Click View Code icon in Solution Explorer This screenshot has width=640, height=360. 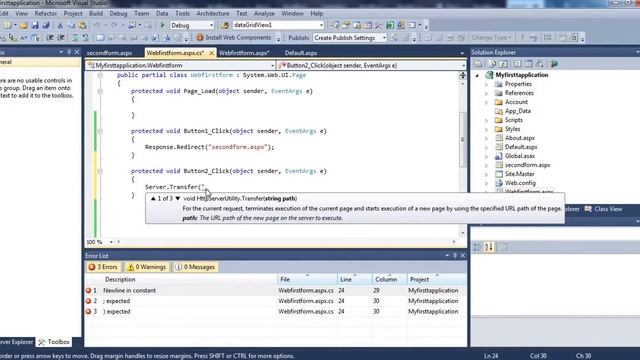(518, 64)
